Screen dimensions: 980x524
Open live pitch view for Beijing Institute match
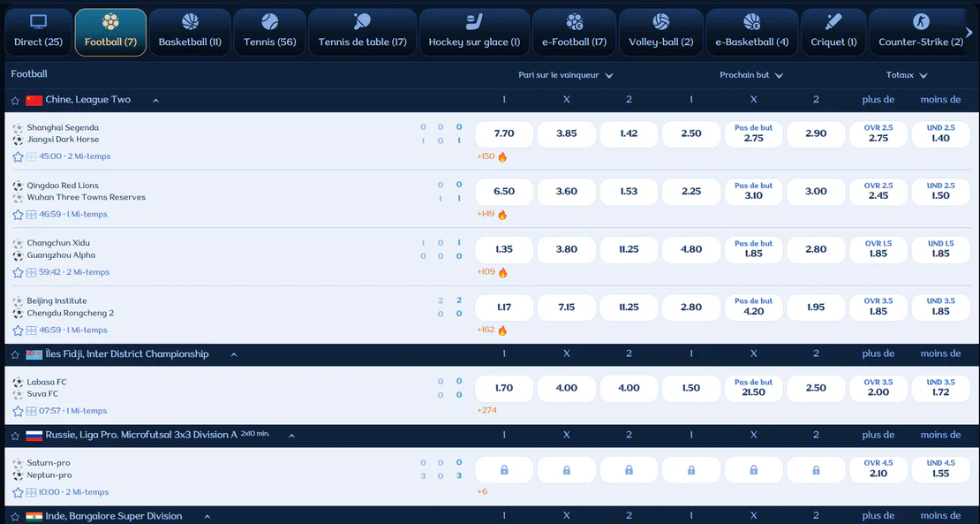coord(31,330)
